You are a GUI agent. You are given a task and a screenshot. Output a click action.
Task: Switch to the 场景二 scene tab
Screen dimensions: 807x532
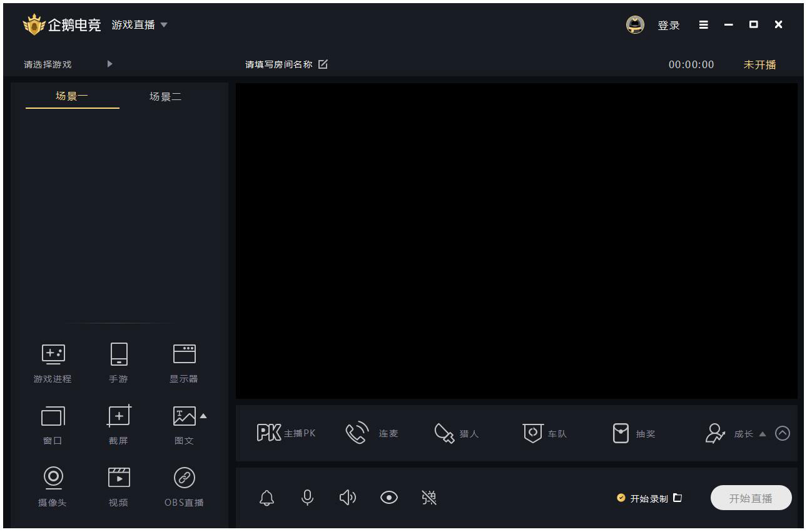tap(166, 96)
